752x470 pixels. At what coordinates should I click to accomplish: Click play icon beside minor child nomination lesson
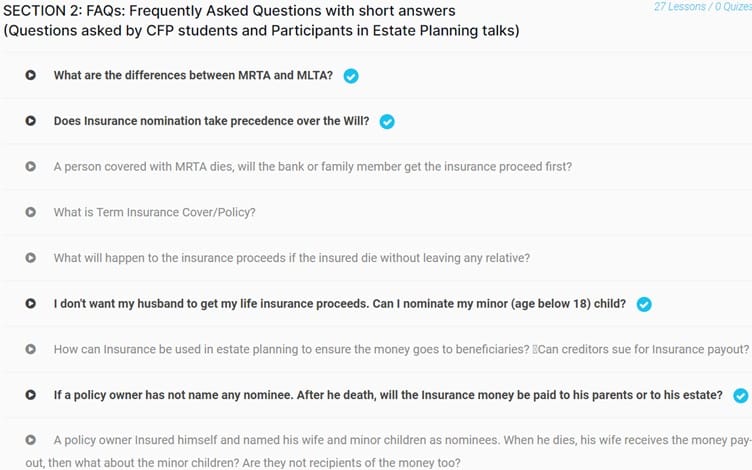[x=31, y=304]
